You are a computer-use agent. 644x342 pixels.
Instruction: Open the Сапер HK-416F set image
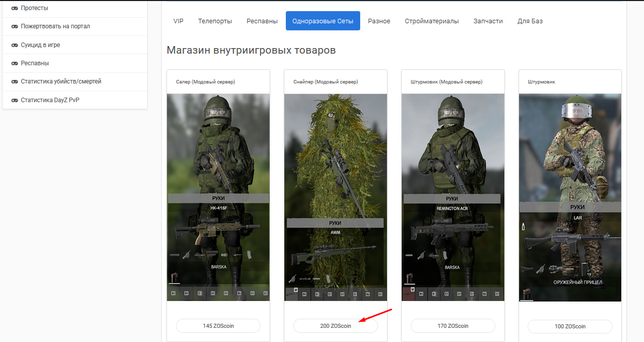(x=218, y=197)
